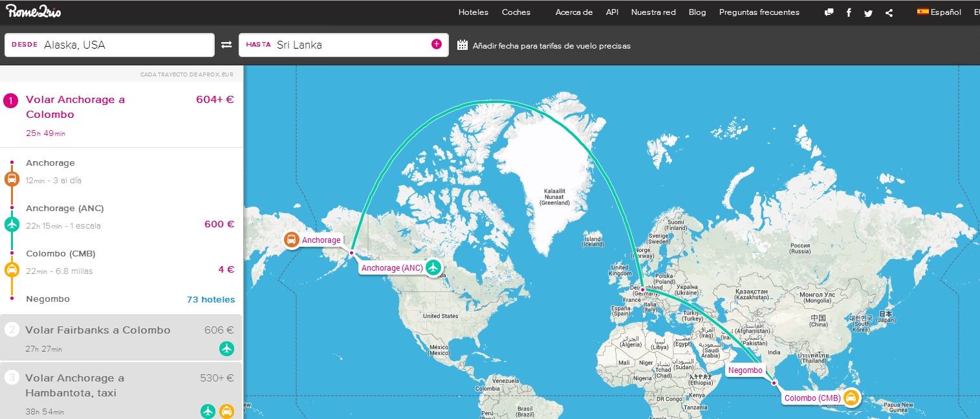Viewport: 980px width, 419px height.
Task: Open the Preguntas frecuentes menu item
Action: (759, 12)
